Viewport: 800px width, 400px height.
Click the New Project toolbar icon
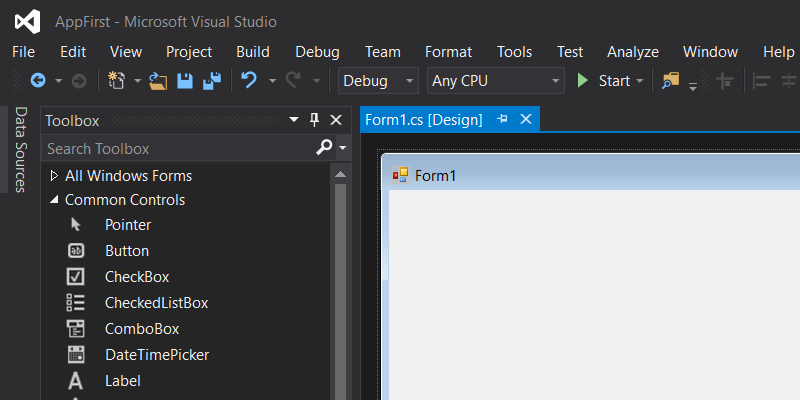[x=117, y=81]
